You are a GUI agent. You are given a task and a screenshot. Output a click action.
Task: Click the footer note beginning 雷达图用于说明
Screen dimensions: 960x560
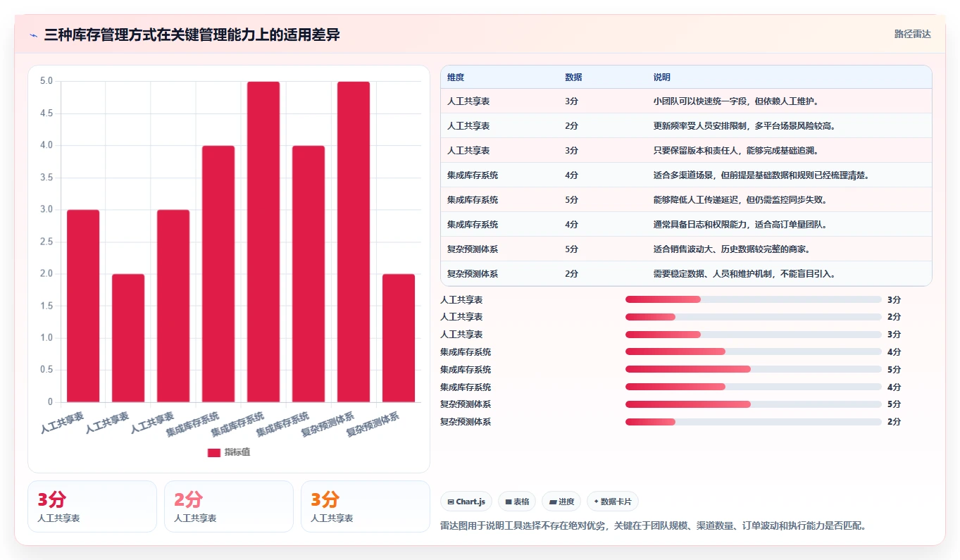click(x=653, y=525)
